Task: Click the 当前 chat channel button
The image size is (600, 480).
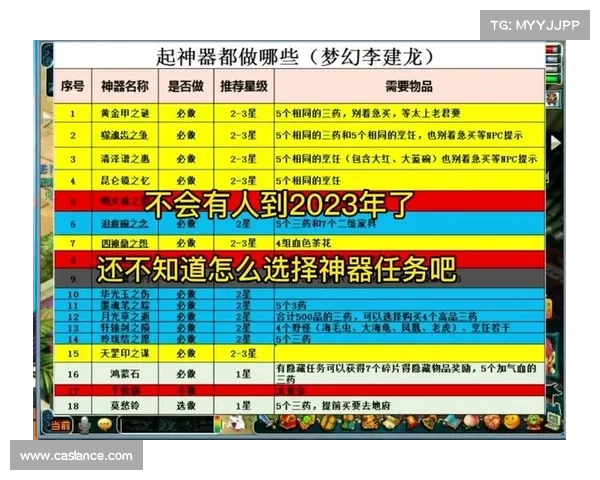Action: 61,425
